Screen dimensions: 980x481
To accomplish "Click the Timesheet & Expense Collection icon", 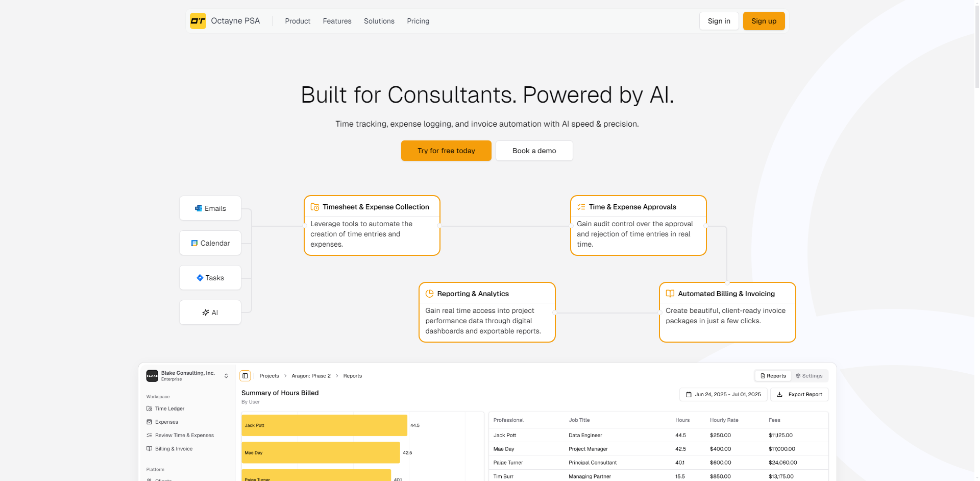I will pos(315,207).
